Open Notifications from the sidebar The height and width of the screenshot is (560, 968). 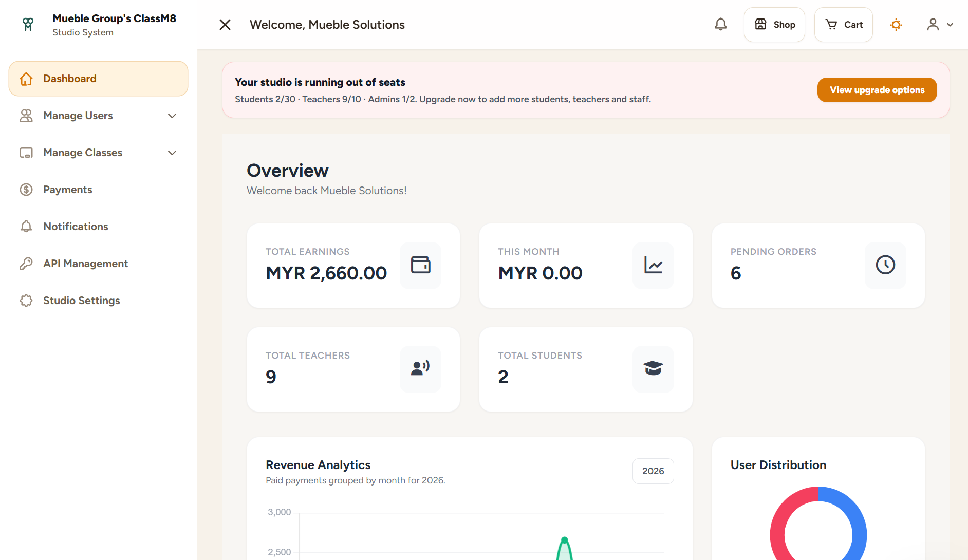pos(98,227)
